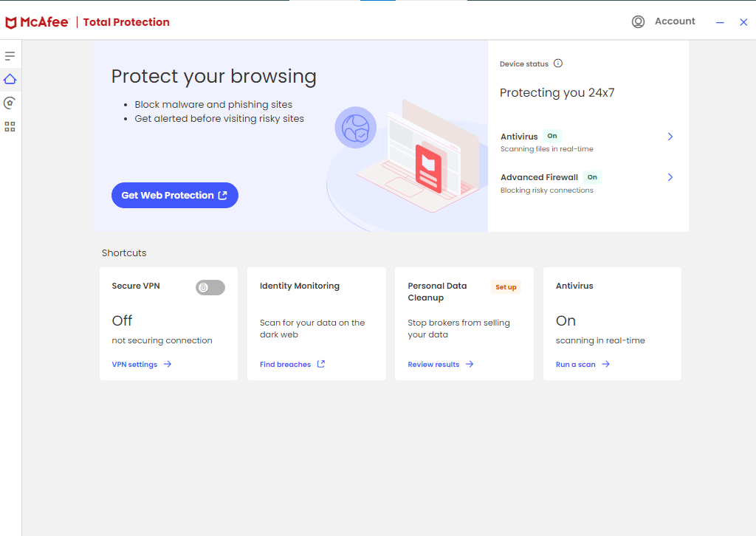Image resolution: width=756 pixels, height=536 pixels.
Task: Click the Account profile icon
Action: [x=638, y=22]
